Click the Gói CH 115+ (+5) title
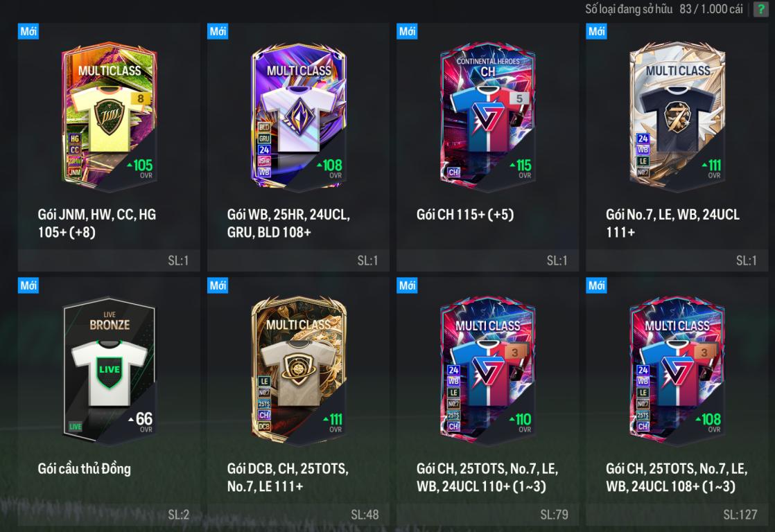 465,214
